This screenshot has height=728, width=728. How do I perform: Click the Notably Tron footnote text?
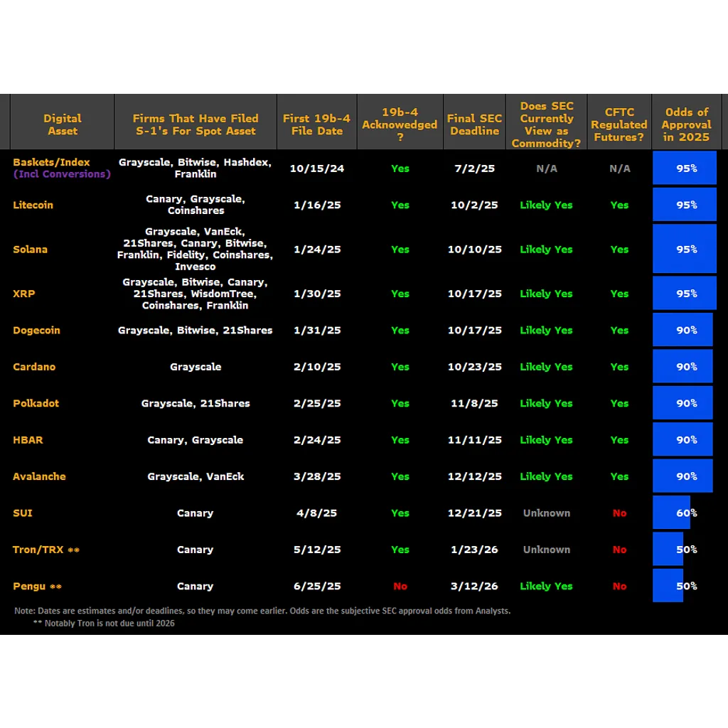(x=104, y=623)
